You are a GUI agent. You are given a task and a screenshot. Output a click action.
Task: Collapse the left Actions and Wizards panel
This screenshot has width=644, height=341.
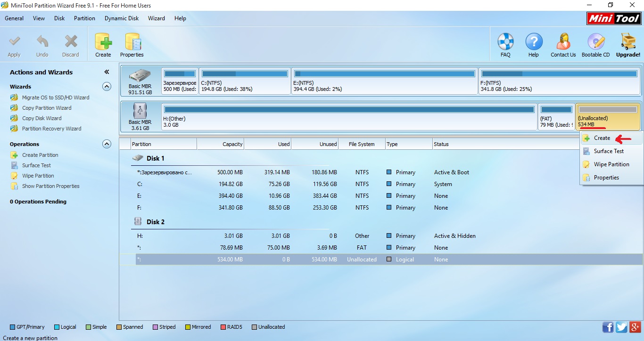[107, 72]
